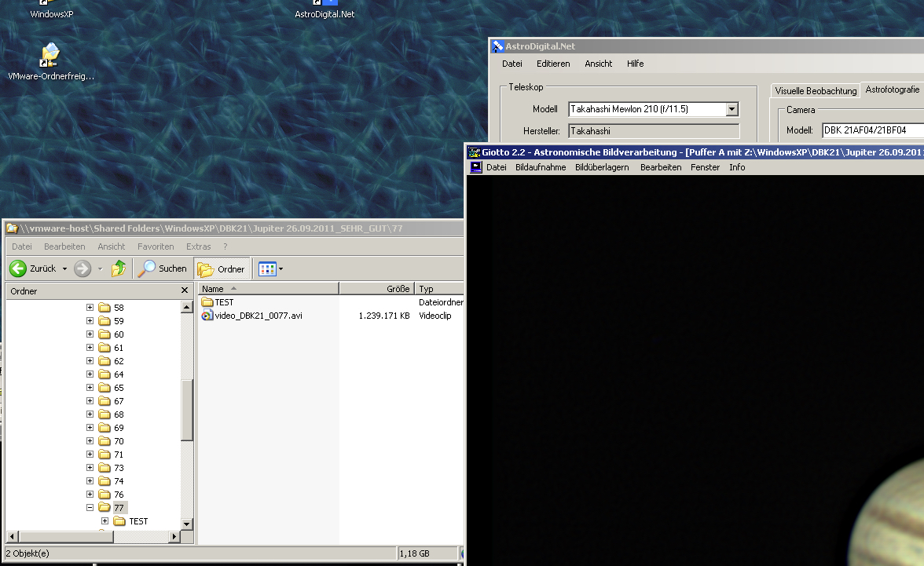Click the folder tree scroll-down arrow
This screenshot has height=566, width=924.
[x=187, y=524]
